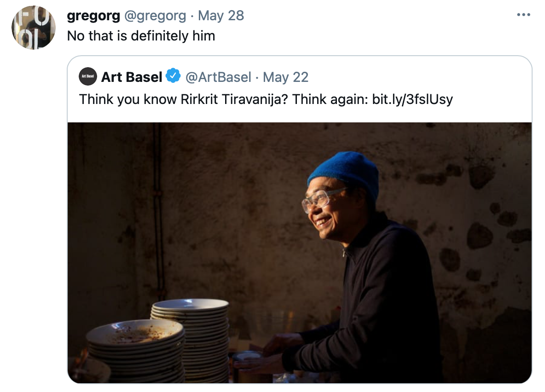Click the quoted text 'Think you know Rirkrit Tiravanija?'

184,99
